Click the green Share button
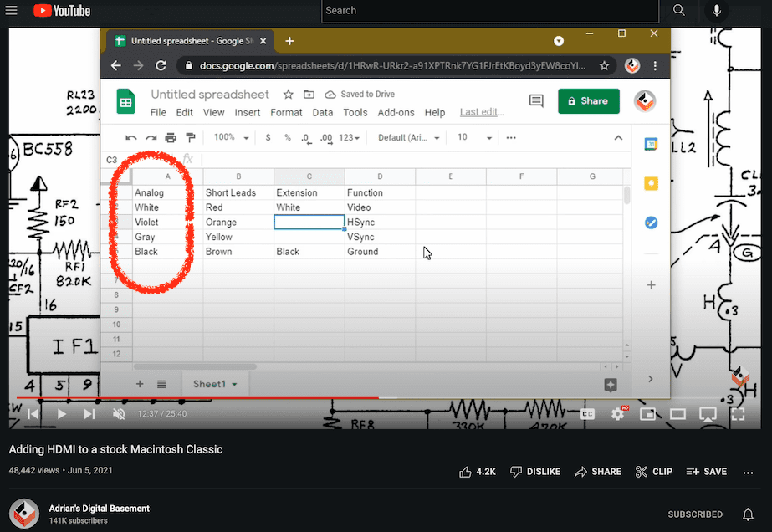This screenshot has width=772, height=532. point(588,101)
